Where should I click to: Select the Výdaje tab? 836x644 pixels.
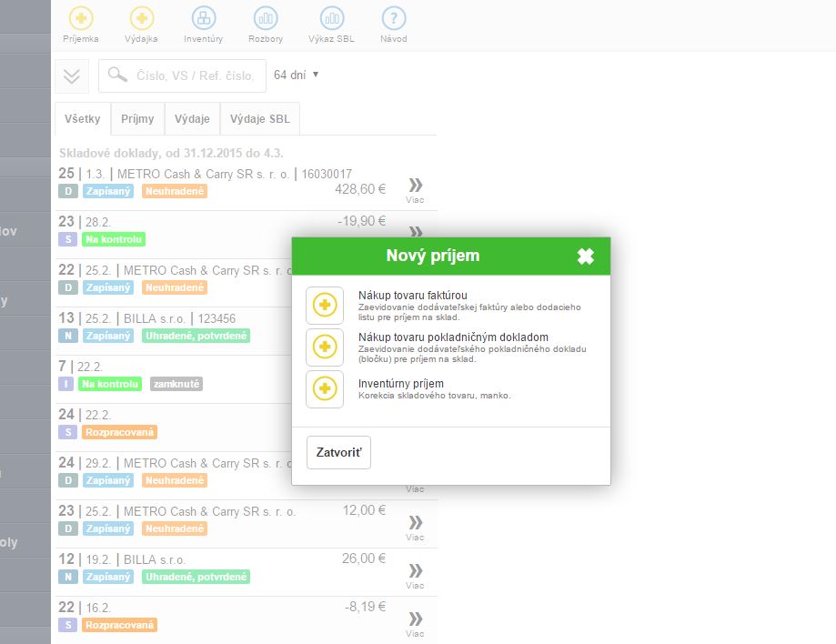coord(193,119)
